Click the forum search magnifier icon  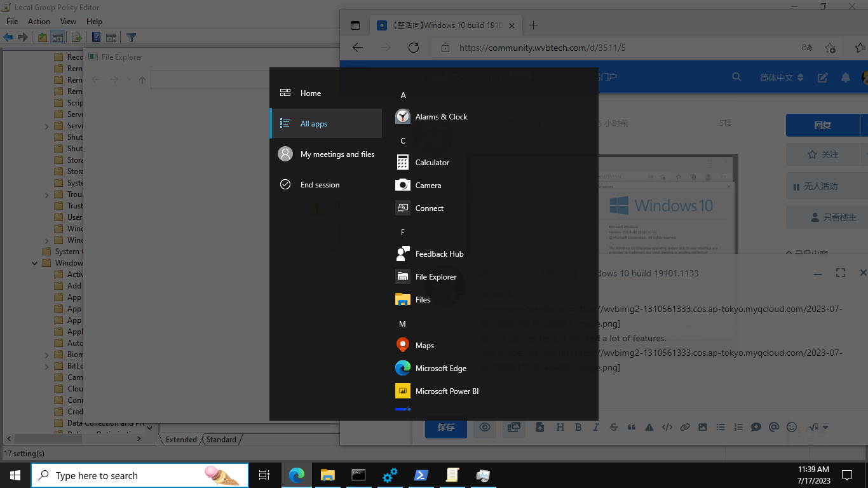coord(737,77)
